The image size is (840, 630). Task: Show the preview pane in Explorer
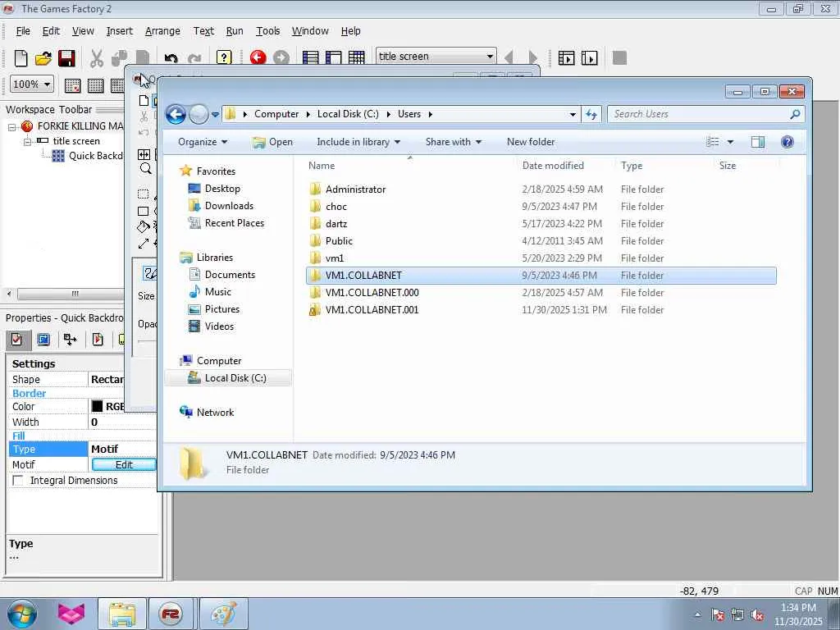click(x=757, y=142)
